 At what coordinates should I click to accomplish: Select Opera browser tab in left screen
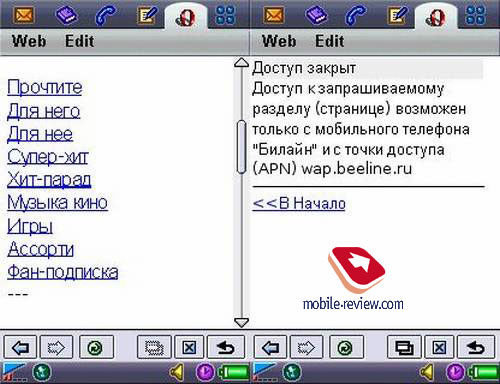(186, 17)
